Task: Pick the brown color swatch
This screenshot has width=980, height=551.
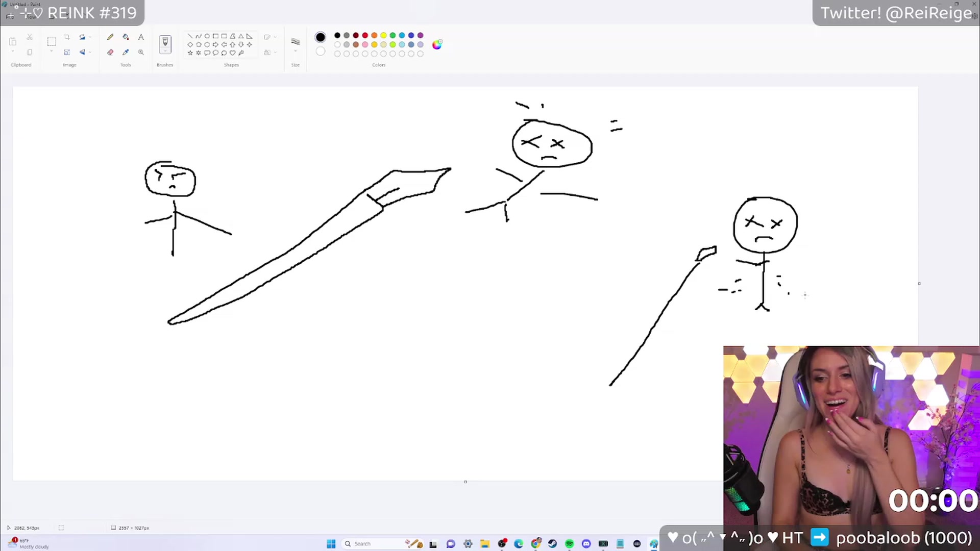Action: tap(356, 44)
